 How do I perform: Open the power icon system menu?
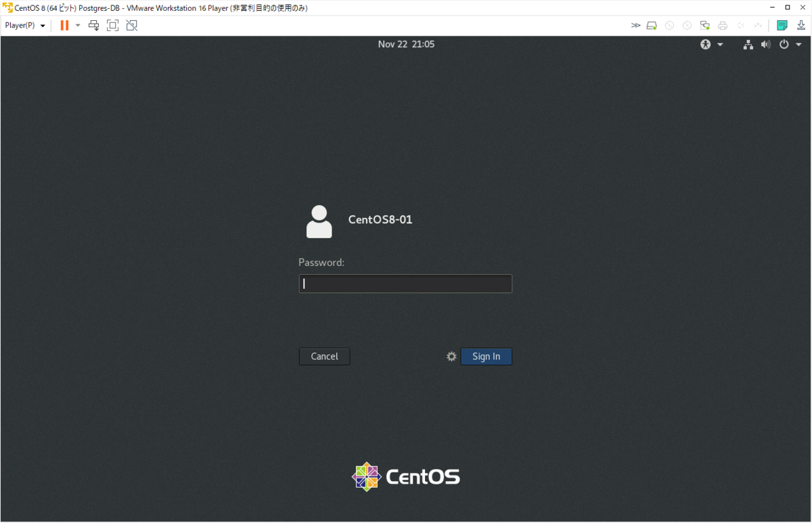point(784,45)
